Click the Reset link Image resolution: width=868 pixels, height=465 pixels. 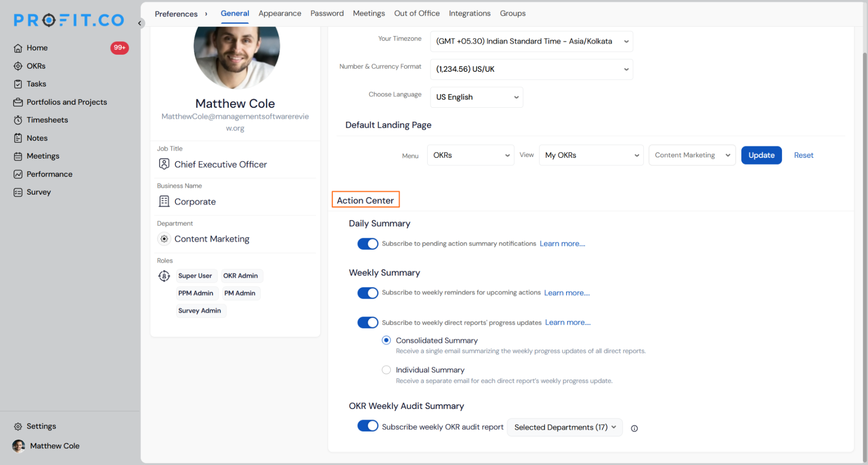point(803,155)
